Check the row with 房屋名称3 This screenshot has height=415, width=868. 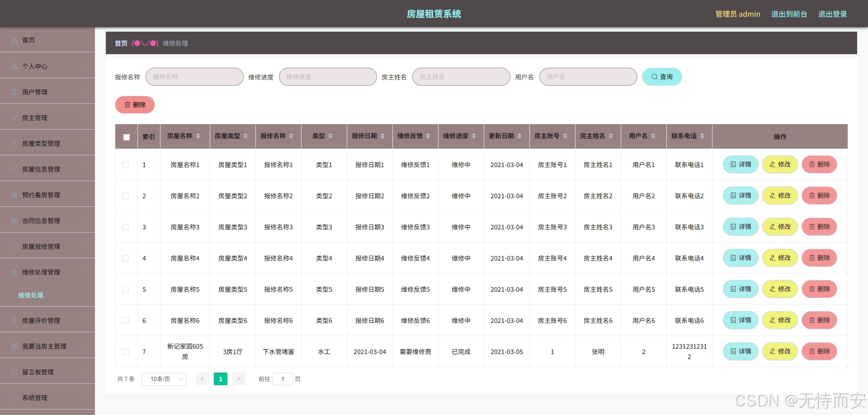[x=126, y=227]
